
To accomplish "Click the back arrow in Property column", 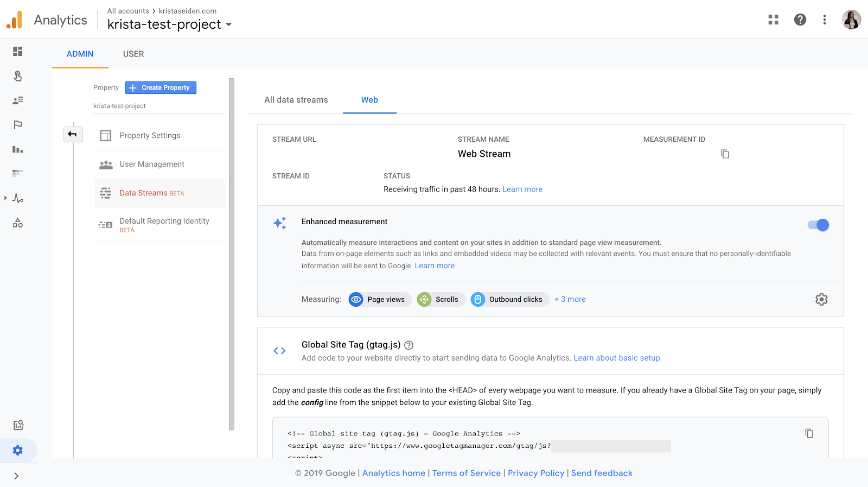I will click(73, 134).
